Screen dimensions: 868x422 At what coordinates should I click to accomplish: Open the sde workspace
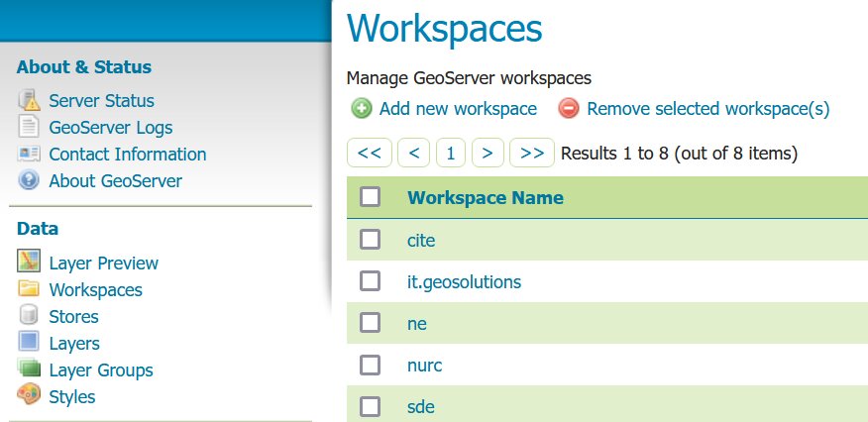pyautogui.click(x=421, y=407)
